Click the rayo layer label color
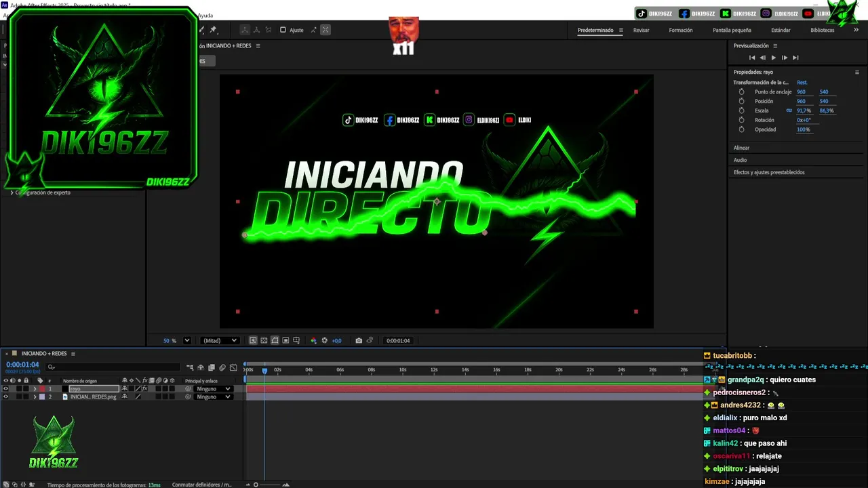The height and width of the screenshot is (488, 868). (x=41, y=388)
